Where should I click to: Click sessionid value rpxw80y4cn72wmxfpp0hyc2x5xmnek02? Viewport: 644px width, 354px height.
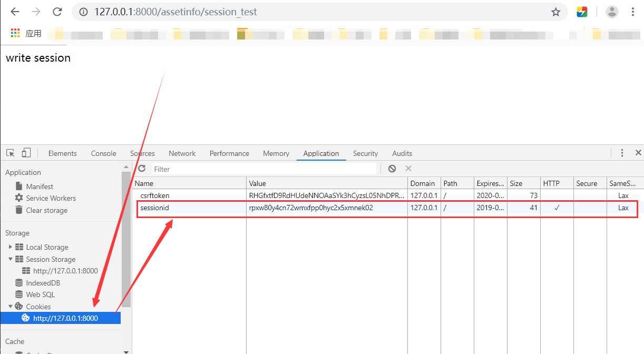tap(311, 208)
